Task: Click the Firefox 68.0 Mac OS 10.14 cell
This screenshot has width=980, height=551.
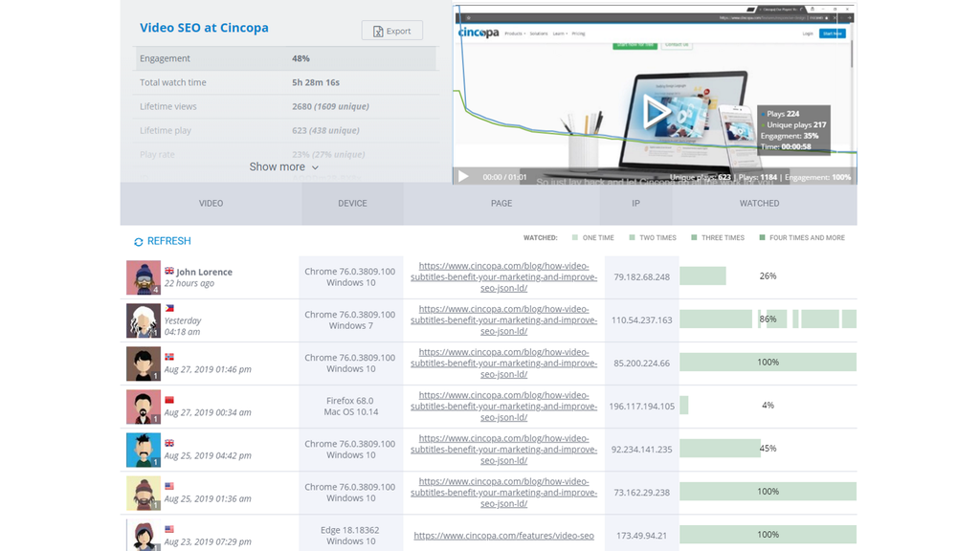Action: point(350,406)
